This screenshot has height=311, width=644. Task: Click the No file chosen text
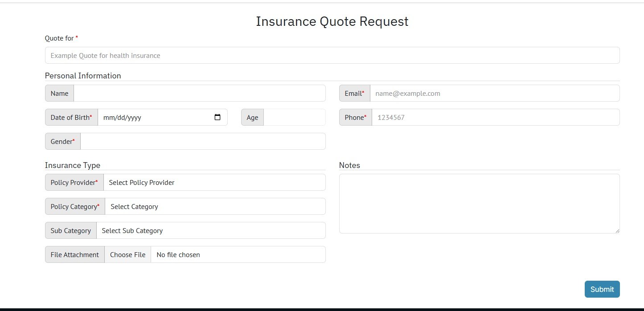coord(178,255)
